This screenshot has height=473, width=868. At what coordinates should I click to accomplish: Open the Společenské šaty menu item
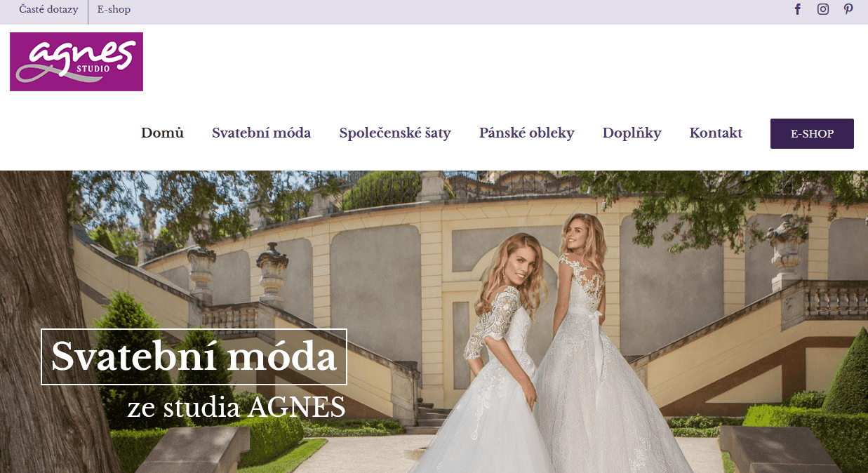pos(395,133)
